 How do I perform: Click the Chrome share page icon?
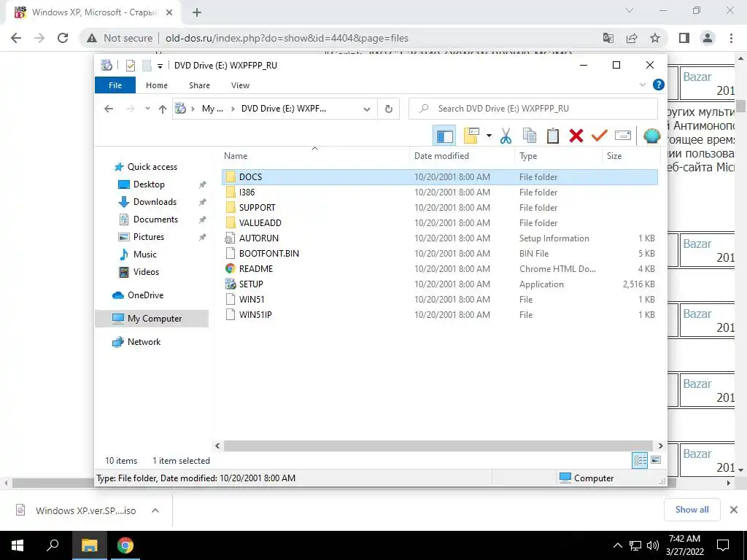coord(632,38)
